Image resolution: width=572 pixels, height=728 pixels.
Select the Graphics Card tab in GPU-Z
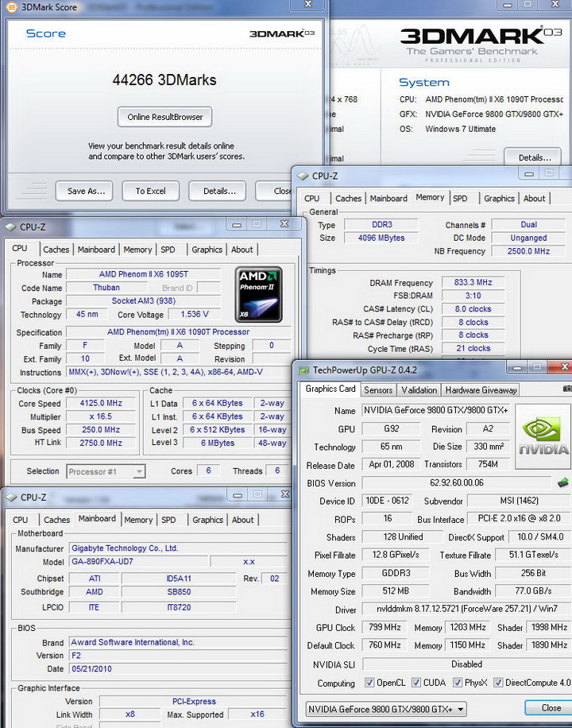tap(330, 389)
